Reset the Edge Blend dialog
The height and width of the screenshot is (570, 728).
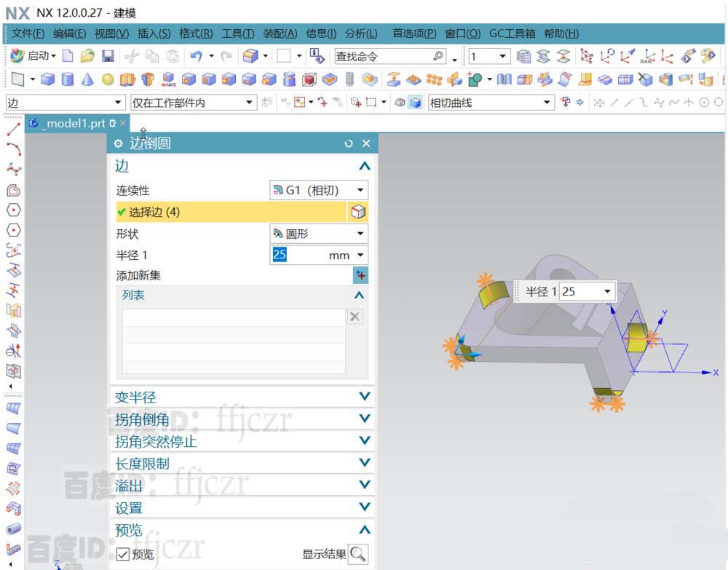coord(349,143)
